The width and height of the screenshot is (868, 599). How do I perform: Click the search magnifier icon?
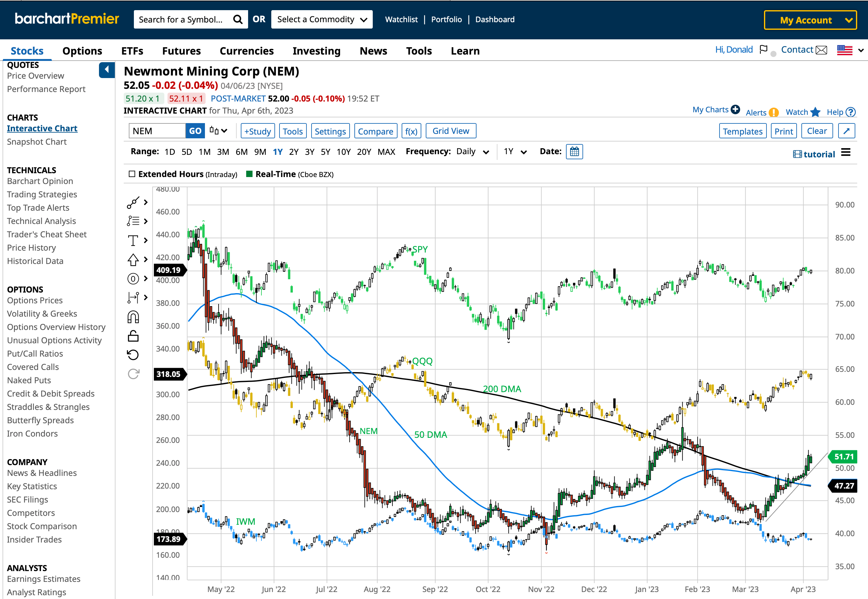coord(238,19)
